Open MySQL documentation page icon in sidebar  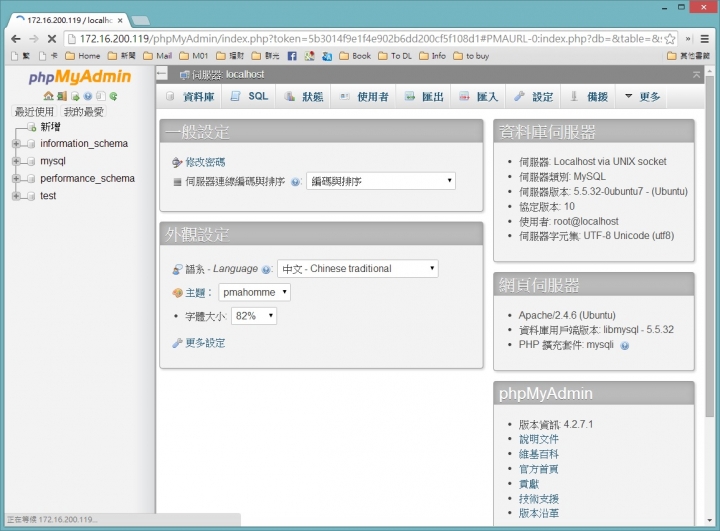tap(101, 96)
